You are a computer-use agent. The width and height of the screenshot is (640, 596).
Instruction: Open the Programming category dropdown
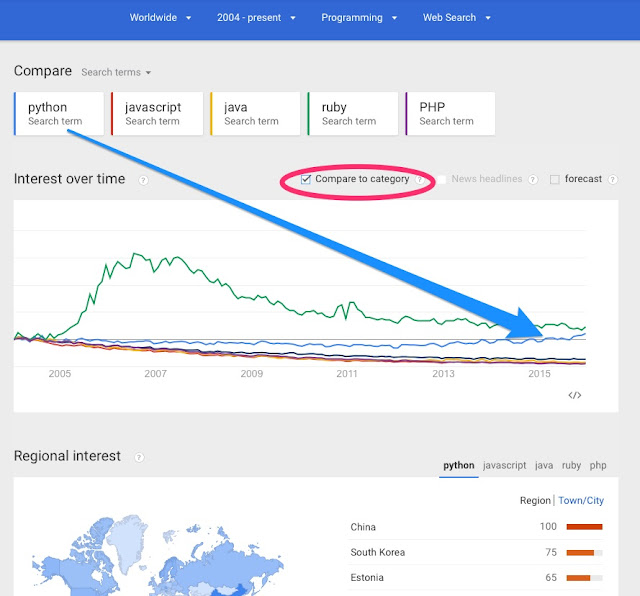358,18
